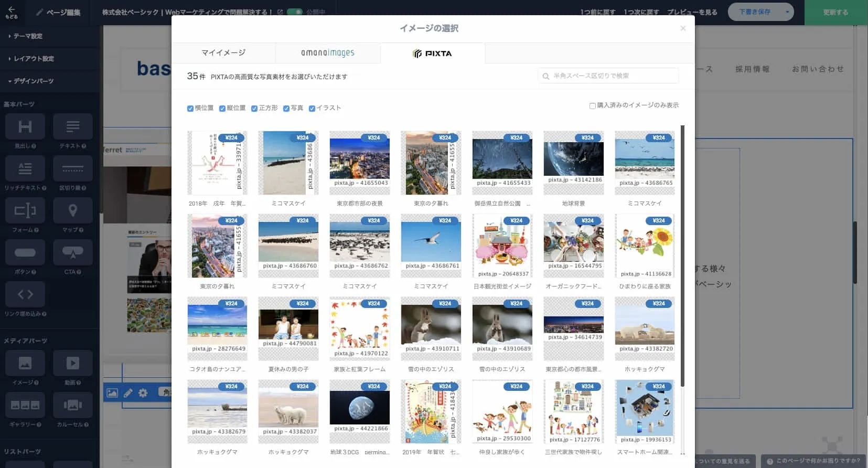Click the PIXTA image search field
The height and width of the screenshot is (468, 868).
point(608,76)
